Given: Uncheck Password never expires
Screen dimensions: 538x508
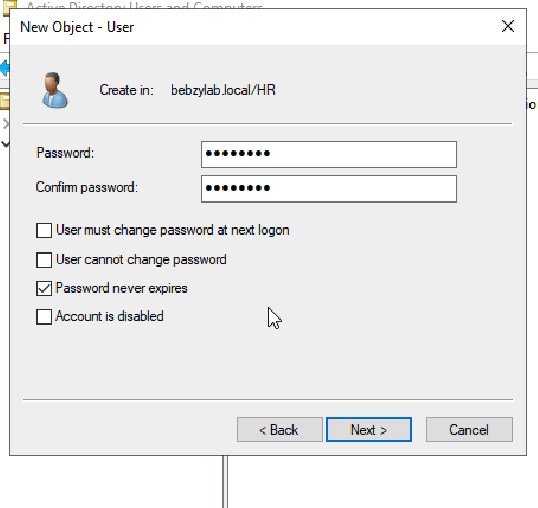Looking at the screenshot, I should click(x=44, y=288).
